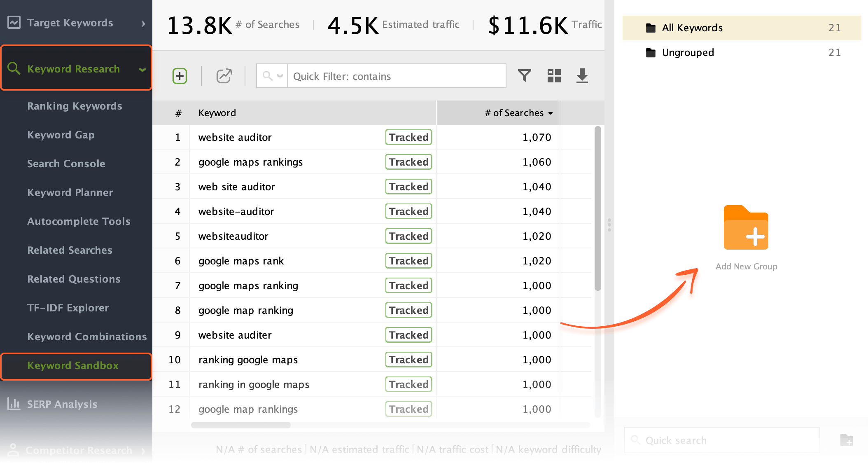The image size is (868, 463).
Task: Select the 'google map ranking' keyword
Action: point(246,311)
